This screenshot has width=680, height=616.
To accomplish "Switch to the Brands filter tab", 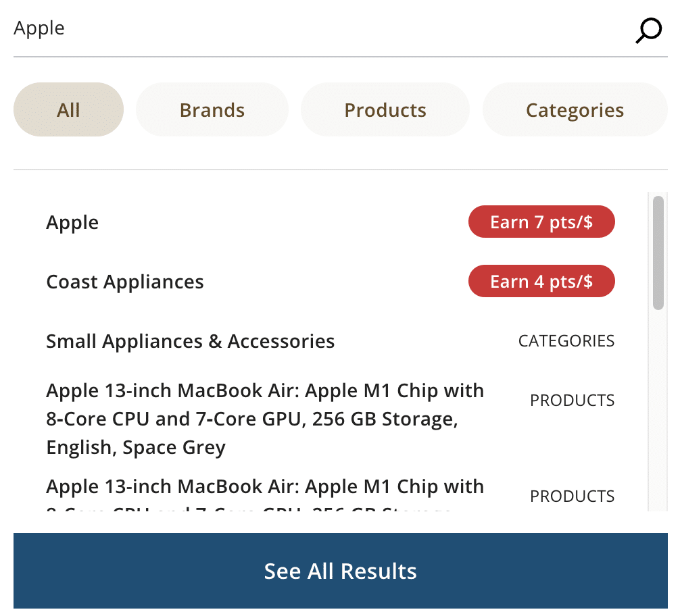I will point(212,110).
